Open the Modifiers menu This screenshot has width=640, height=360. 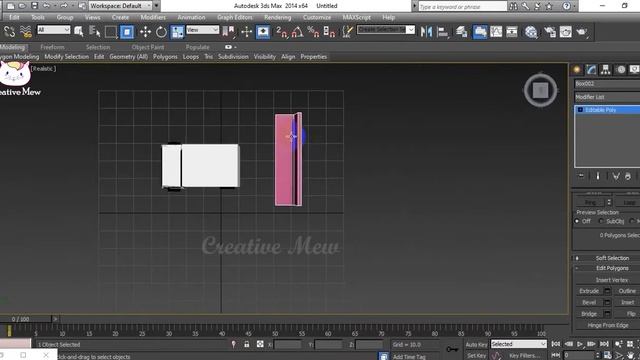click(x=153, y=18)
